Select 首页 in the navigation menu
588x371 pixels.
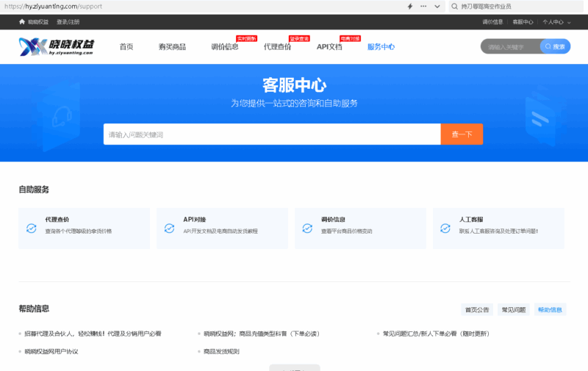point(126,47)
